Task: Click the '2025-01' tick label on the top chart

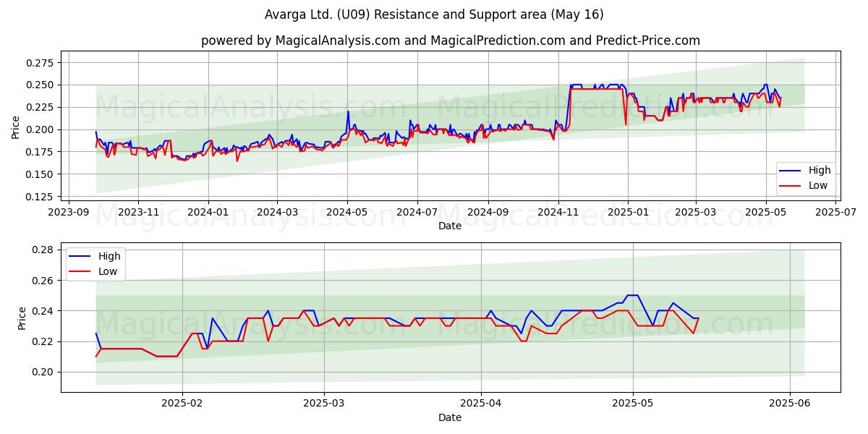Action: point(628,213)
